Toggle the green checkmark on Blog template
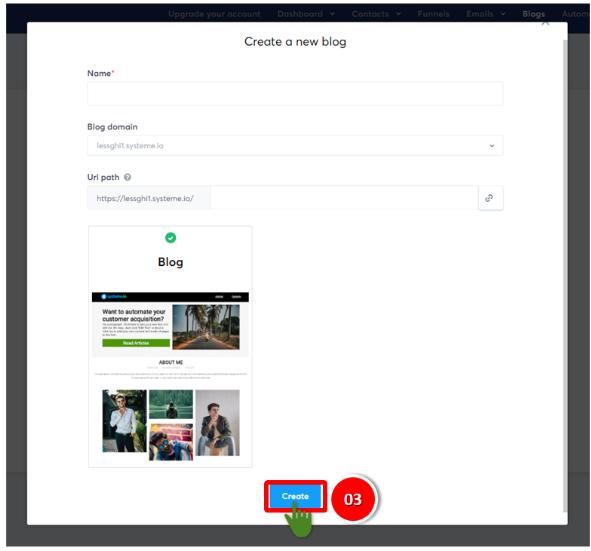Viewport: 591px width, 551px height. pyautogui.click(x=170, y=237)
